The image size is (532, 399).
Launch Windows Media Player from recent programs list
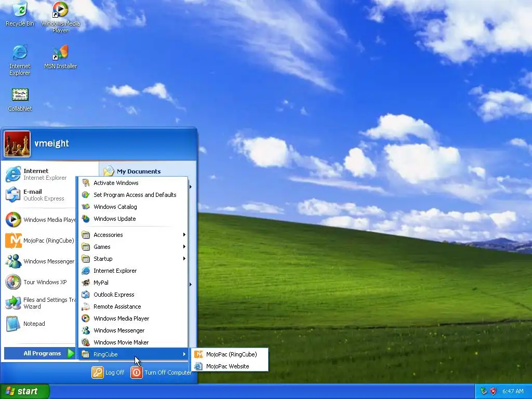[x=40, y=220]
